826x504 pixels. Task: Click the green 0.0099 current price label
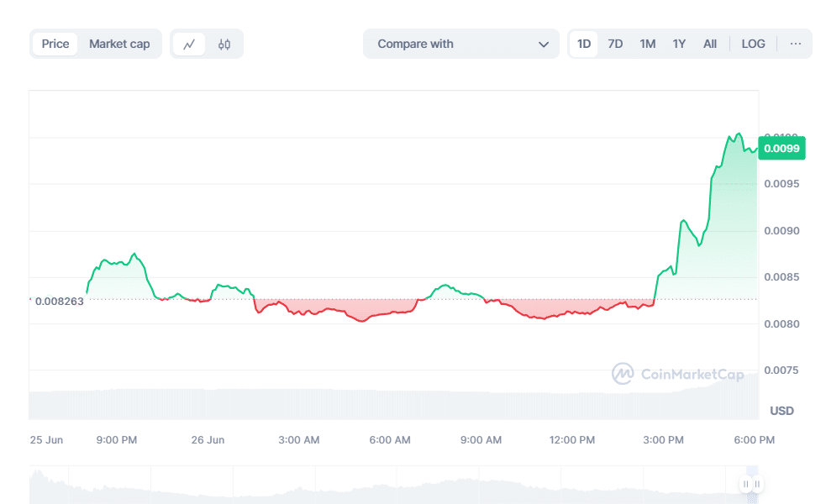click(x=781, y=149)
